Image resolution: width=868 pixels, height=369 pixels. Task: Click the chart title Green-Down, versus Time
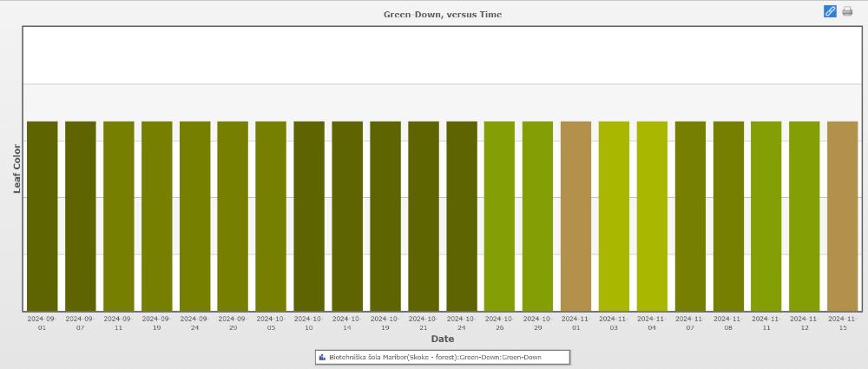[x=443, y=14]
